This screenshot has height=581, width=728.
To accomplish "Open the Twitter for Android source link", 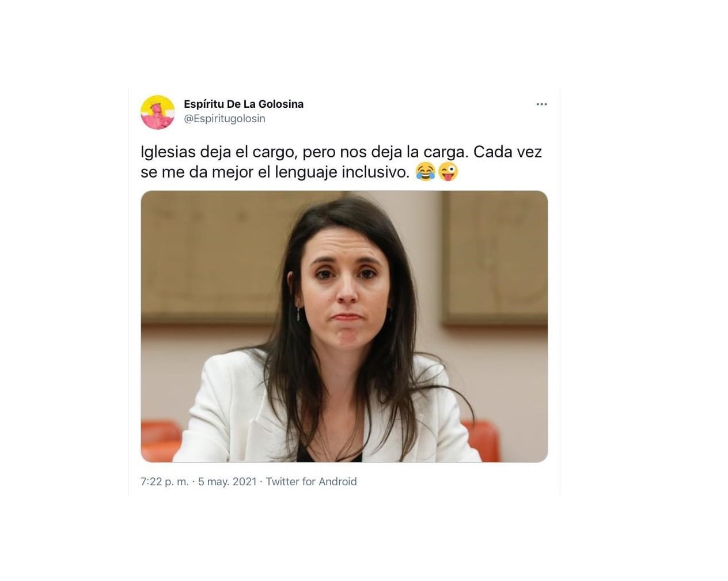I will 311,482.
